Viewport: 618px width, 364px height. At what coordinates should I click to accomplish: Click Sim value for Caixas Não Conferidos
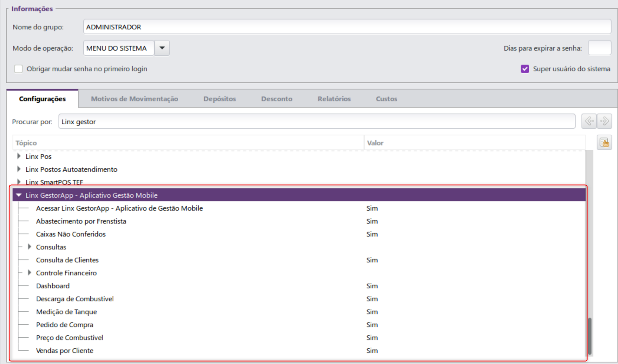point(372,234)
